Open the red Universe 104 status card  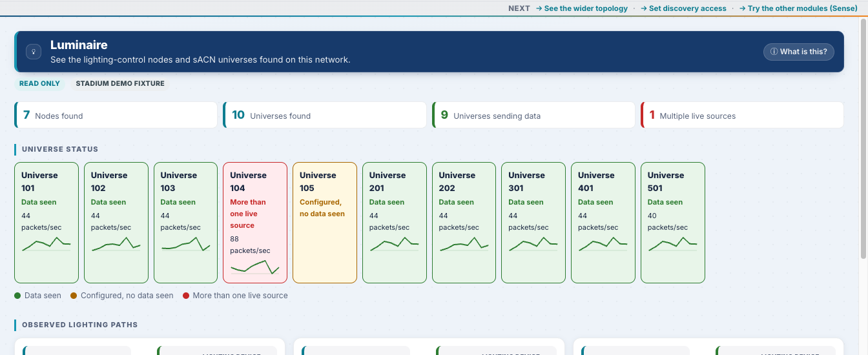(x=255, y=223)
